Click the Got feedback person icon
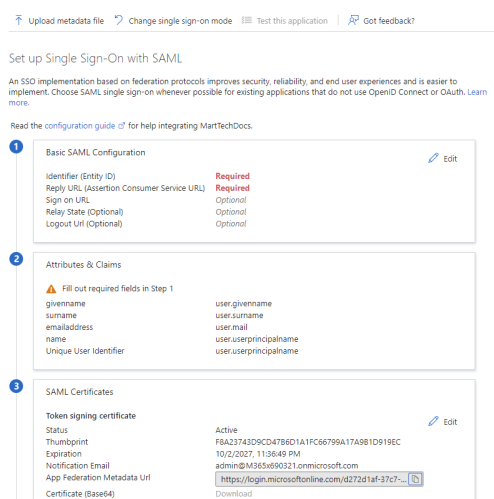The width and height of the screenshot is (494, 499). [x=353, y=20]
